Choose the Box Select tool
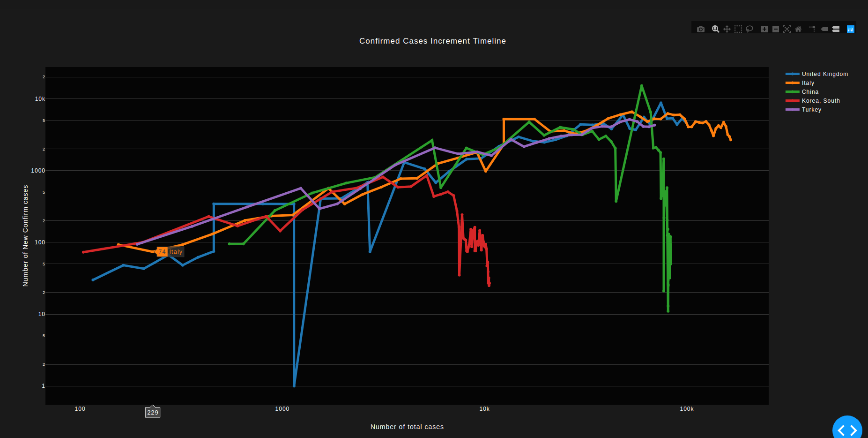Viewport: 868px width, 438px height. pos(738,29)
